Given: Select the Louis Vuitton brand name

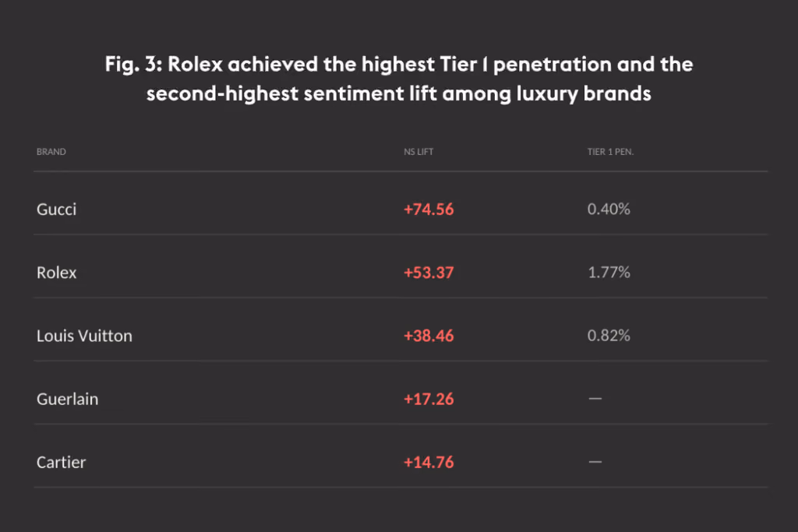Looking at the screenshot, I should coord(84,336).
